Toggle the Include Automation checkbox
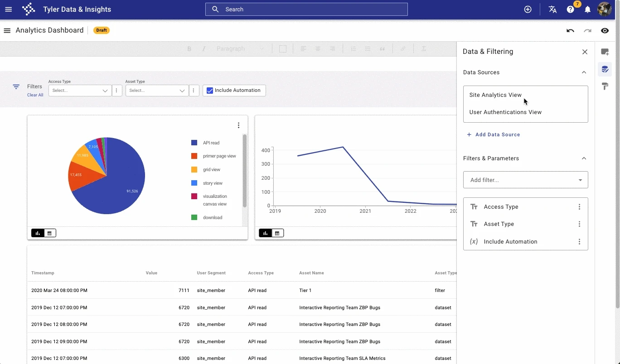The image size is (620, 364). pyautogui.click(x=210, y=91)
